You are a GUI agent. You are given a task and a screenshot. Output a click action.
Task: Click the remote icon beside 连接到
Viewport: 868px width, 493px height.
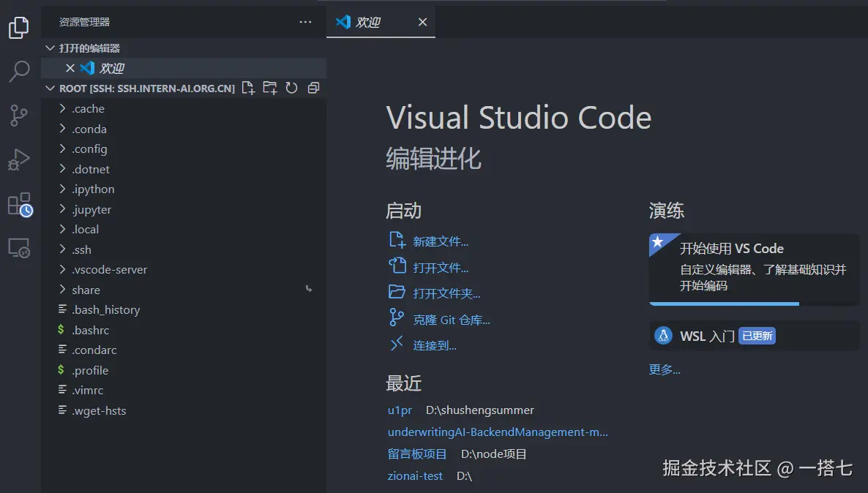point(397,345)
